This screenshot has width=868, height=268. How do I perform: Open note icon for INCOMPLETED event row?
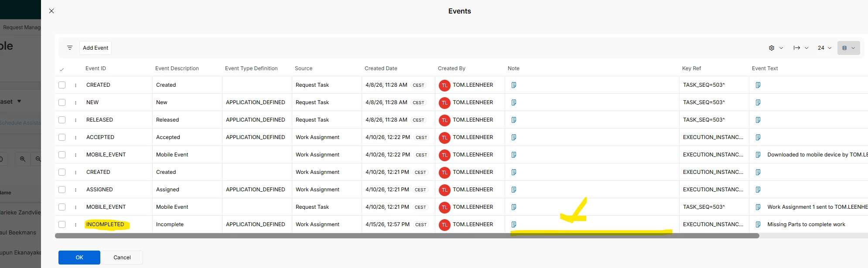point(514,224)
